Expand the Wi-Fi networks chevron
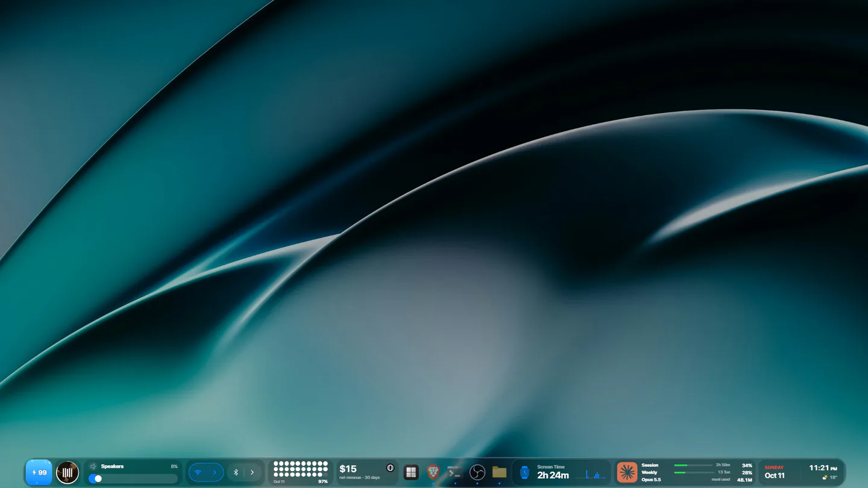The height and width of the screenshot is (488, 868). (214, 472)
